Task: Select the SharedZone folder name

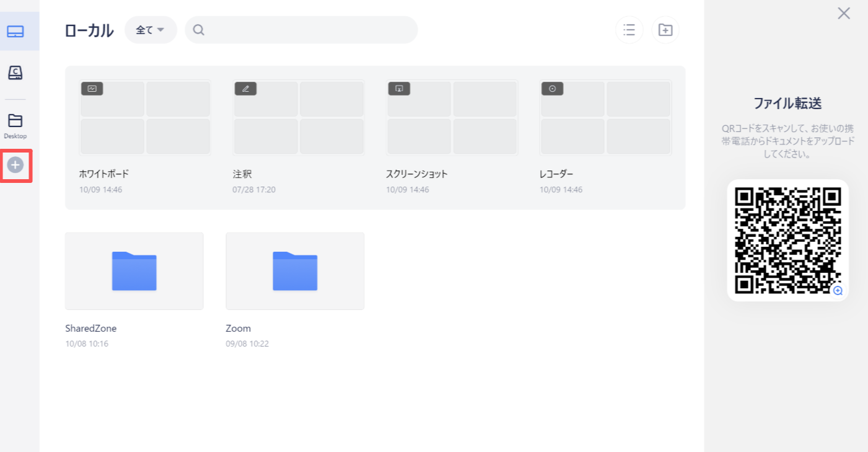Action: [90, 329]
